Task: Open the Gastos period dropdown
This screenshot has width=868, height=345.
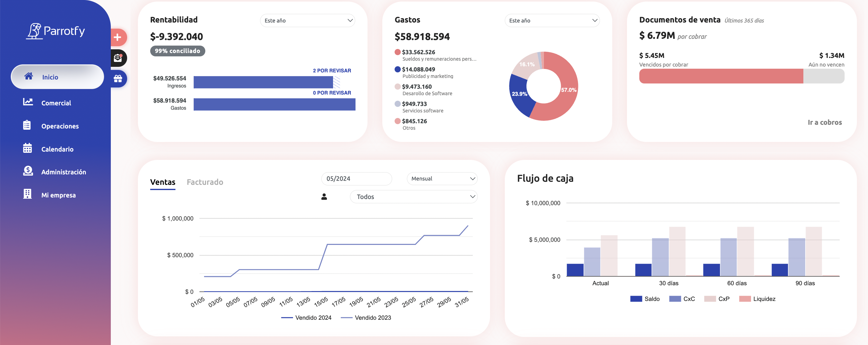Action: pyautogui.click(x=552, y=21)
